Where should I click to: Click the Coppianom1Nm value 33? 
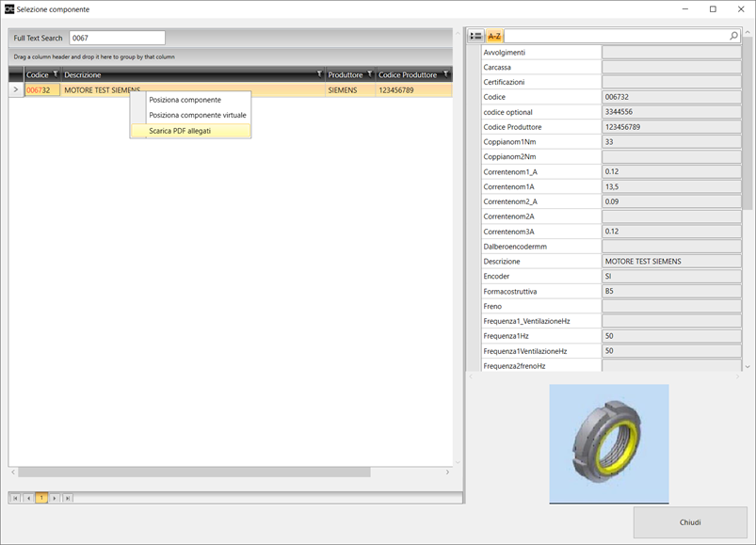pos(671,142)
